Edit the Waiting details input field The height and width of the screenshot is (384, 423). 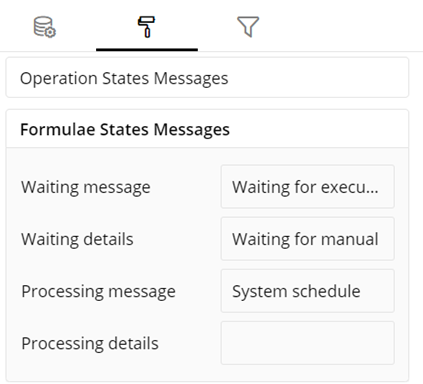[308, 239]
